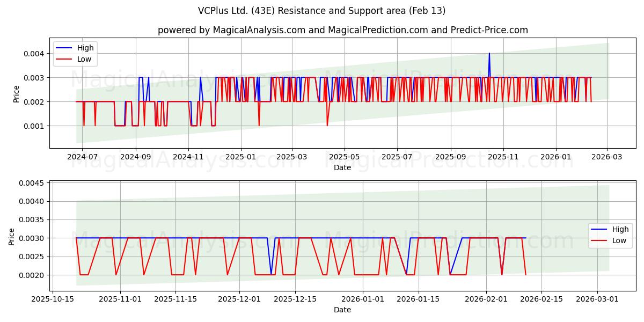Screen dimensions: 644x322
Task: Click 'Low' in the top chart legend
Action: [x=84, y=59]
